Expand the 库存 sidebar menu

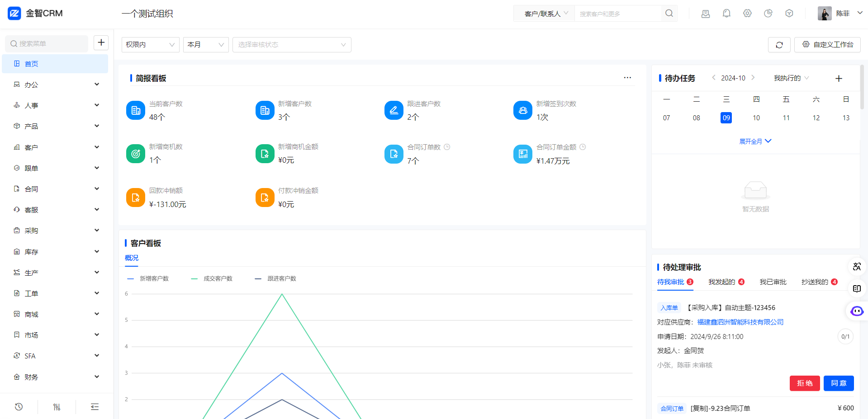55,252
